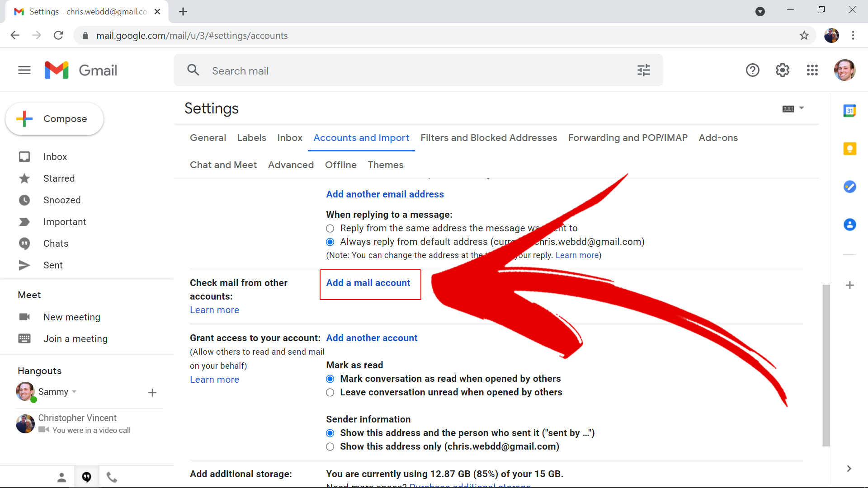Open the Hangouts phone calls icon
The image size is (868, 488).
point(112,477)
